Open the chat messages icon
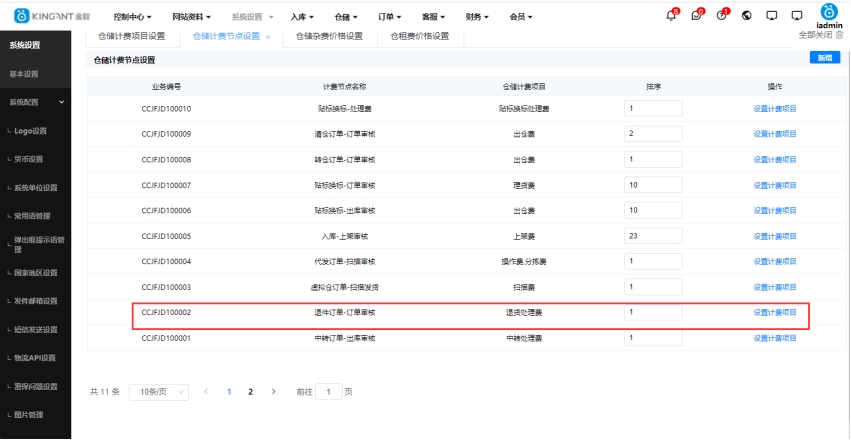 tap(697, 15)
